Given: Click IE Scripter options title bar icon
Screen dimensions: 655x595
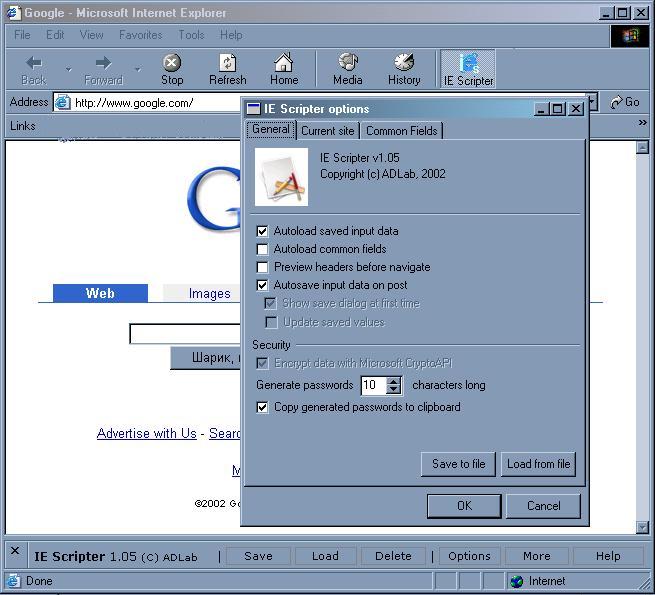Looking at the screenshot, I should coord(253,109).
